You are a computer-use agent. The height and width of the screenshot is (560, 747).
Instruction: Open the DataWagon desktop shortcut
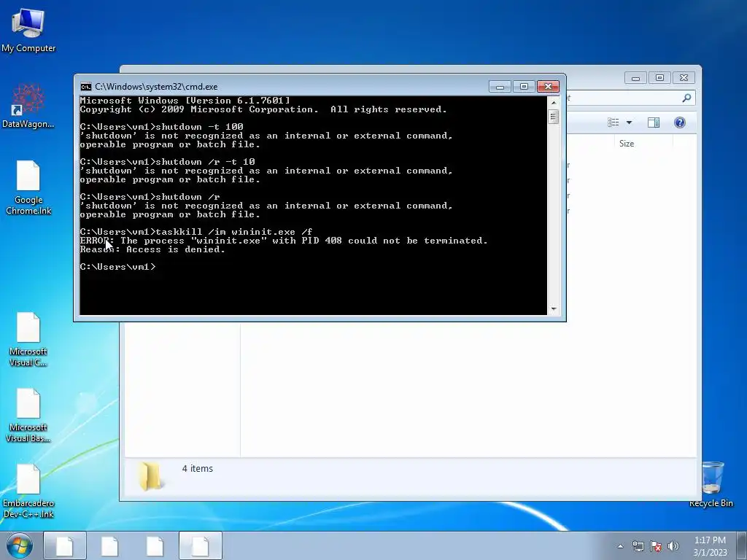(28, 106)
